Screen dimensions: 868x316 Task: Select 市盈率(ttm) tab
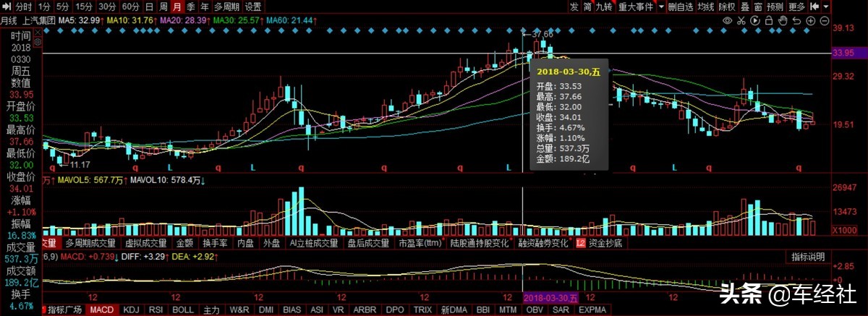point(421,244)
